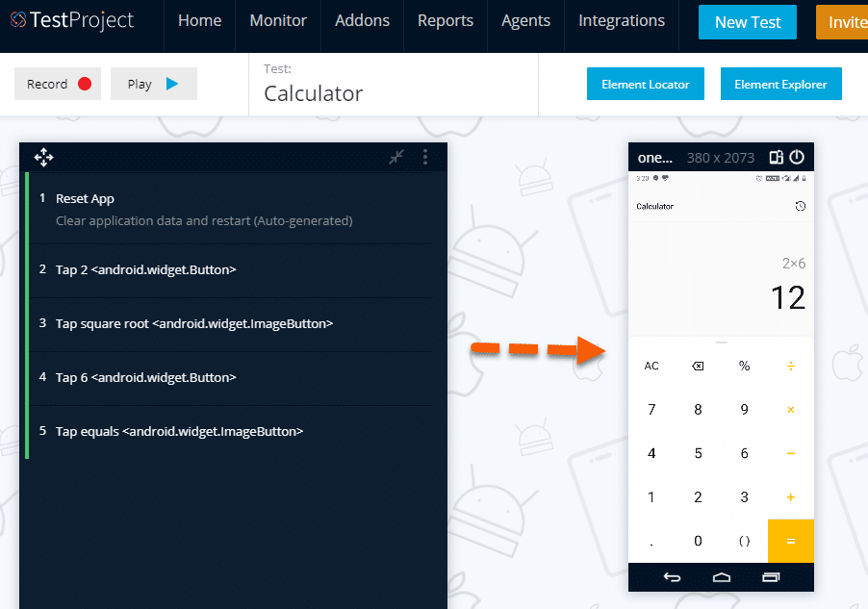Screen dimensions: 868x609
Task: Click the device name 'one...'
Action: [655, 158]
